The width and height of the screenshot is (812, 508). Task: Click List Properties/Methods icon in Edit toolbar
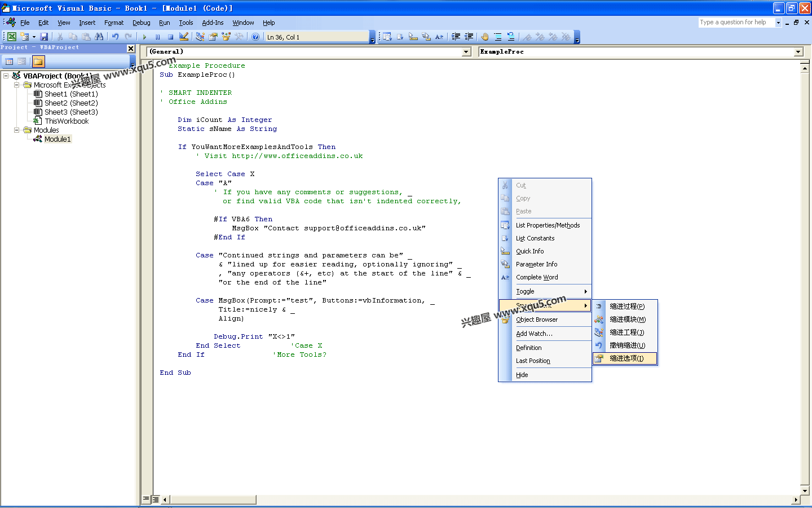point(387,37)
